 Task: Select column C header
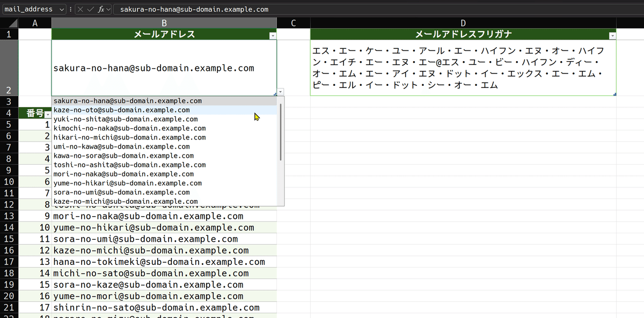coord(294,23)
